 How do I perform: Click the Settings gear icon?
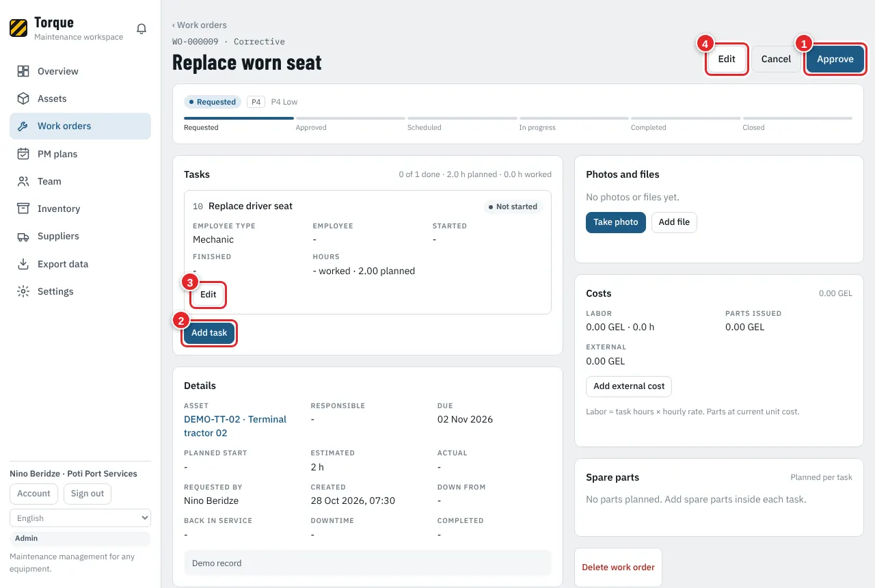coord(23,291)
